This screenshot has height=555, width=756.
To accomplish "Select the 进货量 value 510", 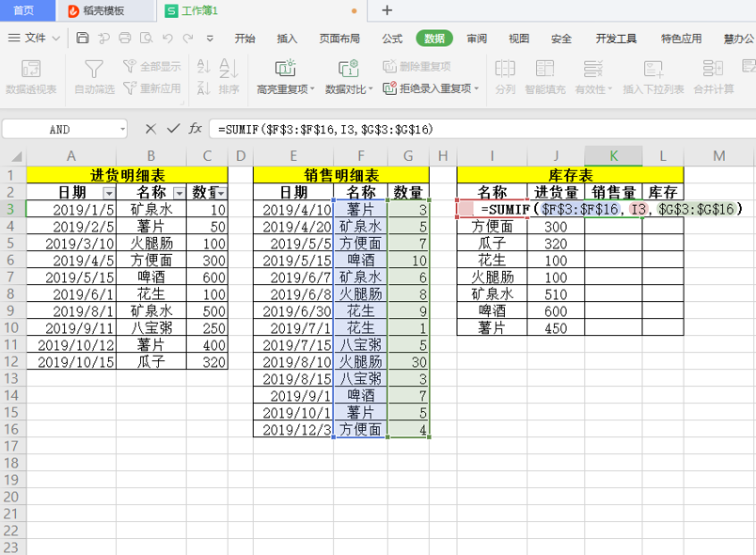I will click(556, 294).
